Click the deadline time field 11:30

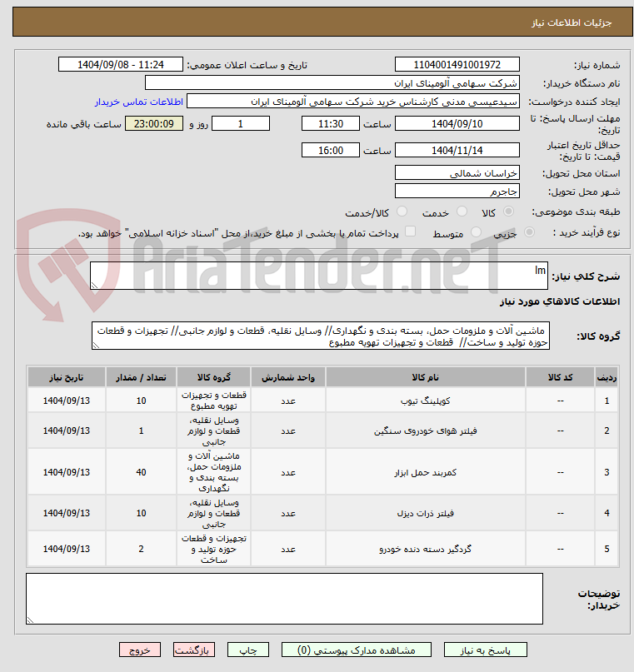331,124
